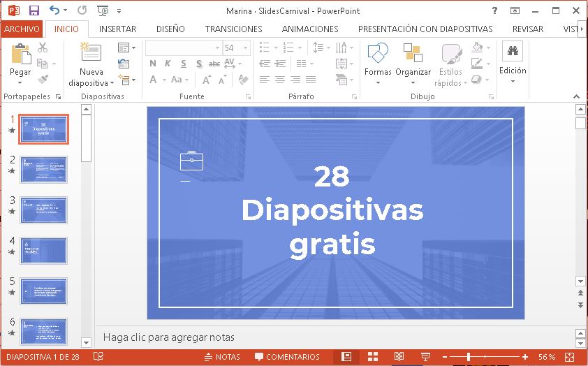
Task: Start slideshow from beginning in quick access toolbar
Action: (x=103, y=10)
